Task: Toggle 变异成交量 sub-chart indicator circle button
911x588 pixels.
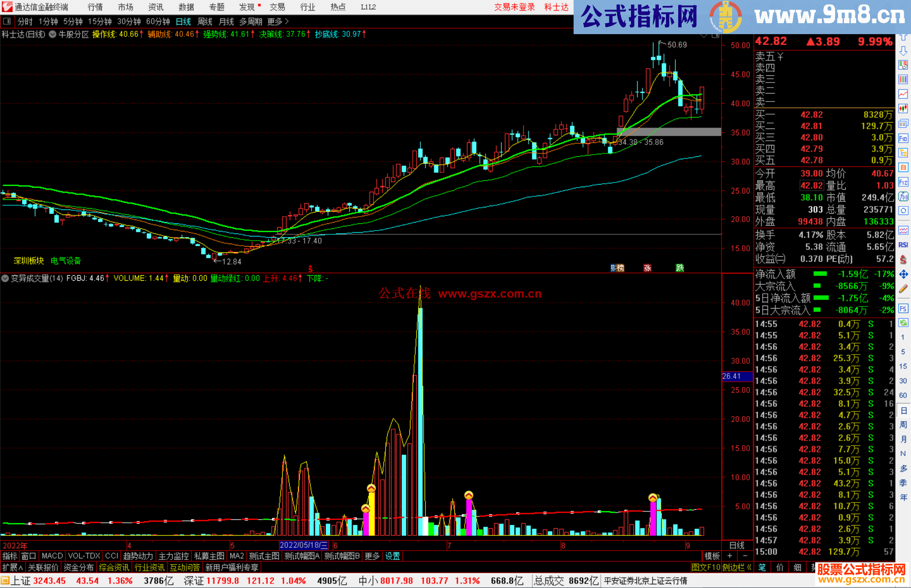Action: [x=5, y=278]
